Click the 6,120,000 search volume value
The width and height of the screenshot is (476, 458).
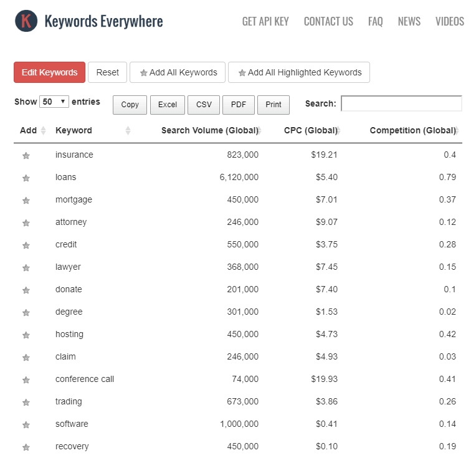click(x=239, y=177)
